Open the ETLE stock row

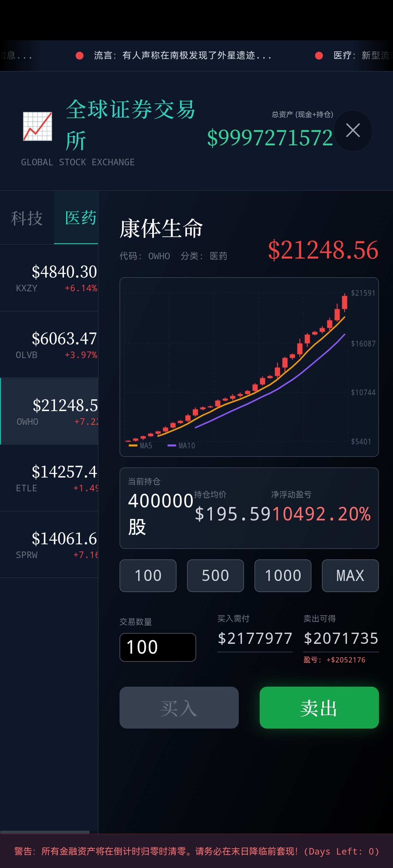coord(49,478)
